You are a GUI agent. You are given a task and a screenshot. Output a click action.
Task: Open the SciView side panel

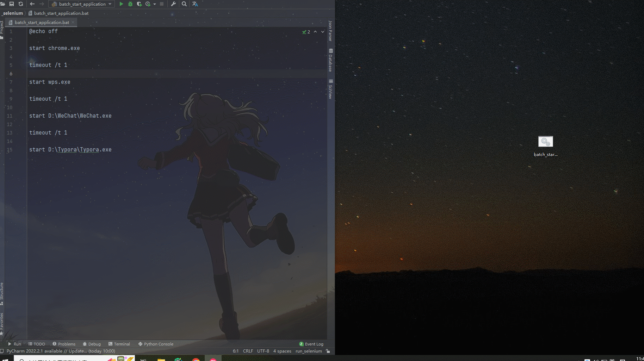(330, 89)
